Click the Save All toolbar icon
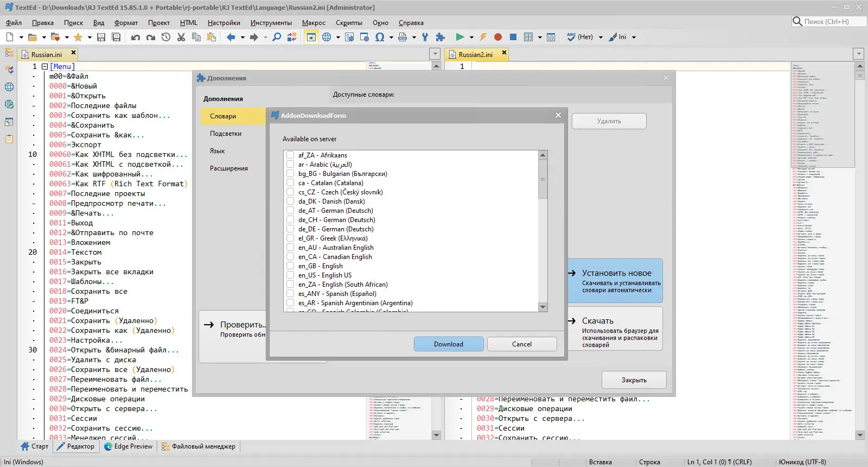Viewport: 868px width, 467px height. [x=116, y=37]
